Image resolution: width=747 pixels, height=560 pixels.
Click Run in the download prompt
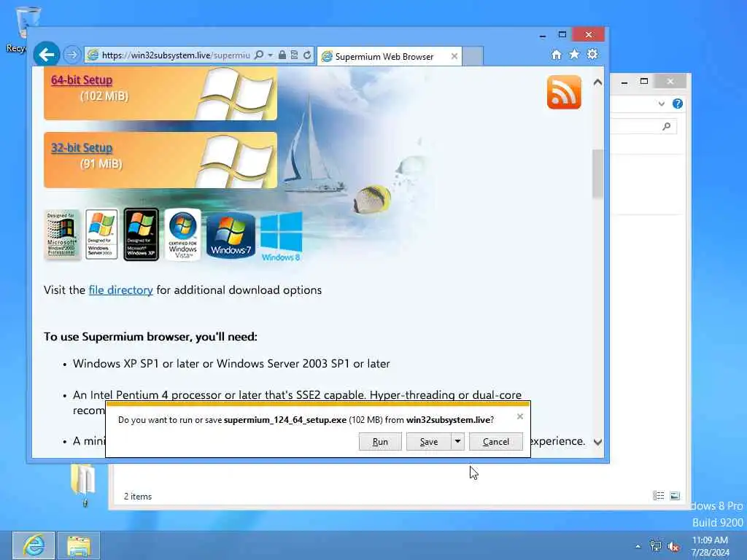click(x=380, y=441)
